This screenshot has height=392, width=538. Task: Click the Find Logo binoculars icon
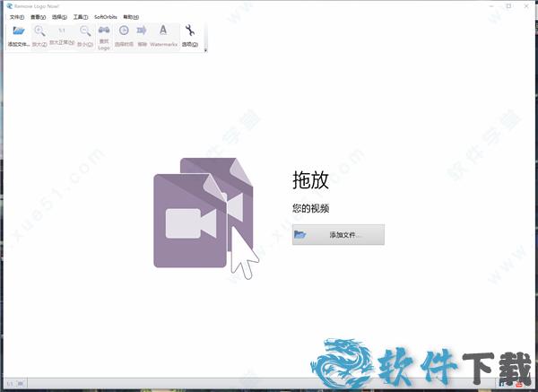[x=104, y=30]
